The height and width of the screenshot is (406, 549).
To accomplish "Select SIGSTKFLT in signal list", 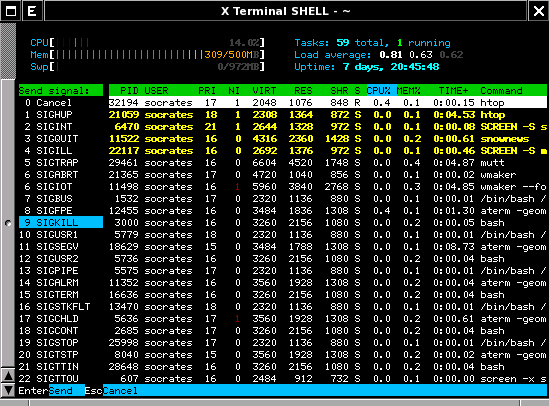I will pos(61,307).
